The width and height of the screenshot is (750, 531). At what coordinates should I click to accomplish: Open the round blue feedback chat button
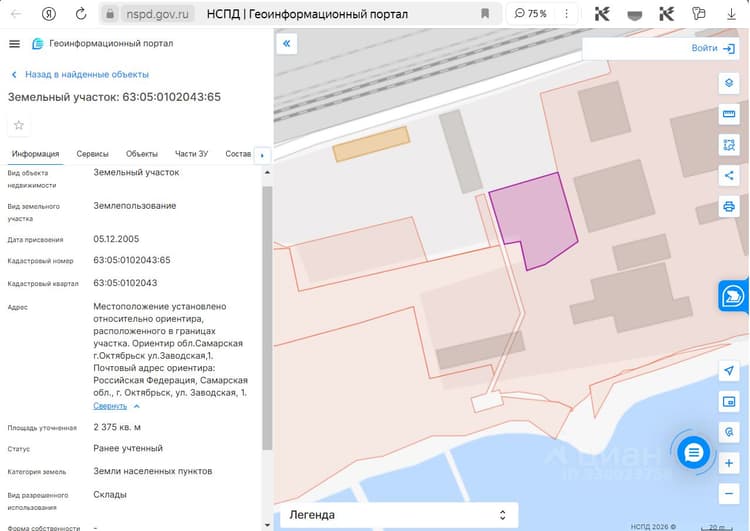coord(693,452)
